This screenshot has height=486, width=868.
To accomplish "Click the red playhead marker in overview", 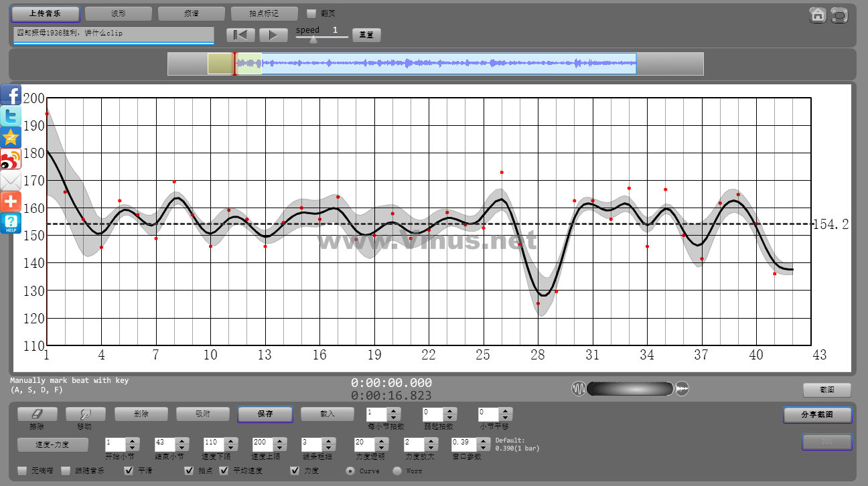I will [x=234, y=64].
